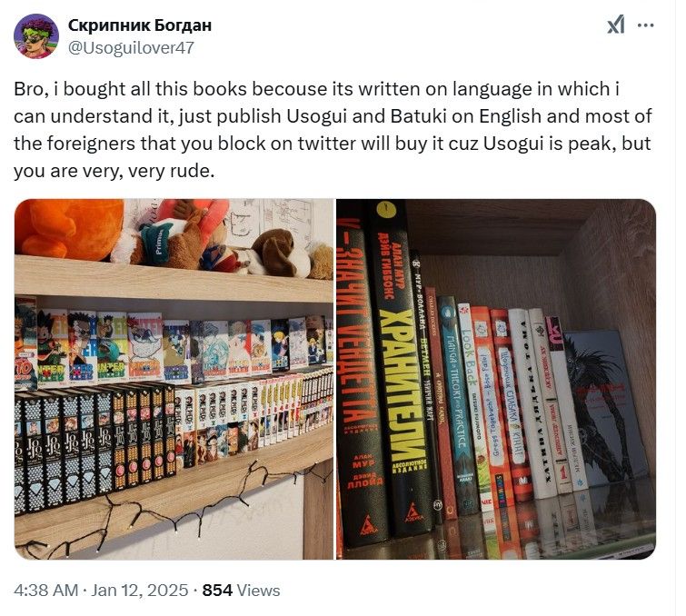This screenshot has height=616, width=686.
Task: Open the author's profile avatar
Action: [36, 35]
